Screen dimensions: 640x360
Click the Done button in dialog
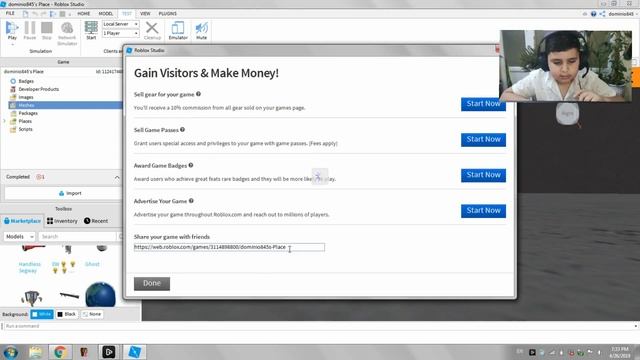(x=152, y=283)
